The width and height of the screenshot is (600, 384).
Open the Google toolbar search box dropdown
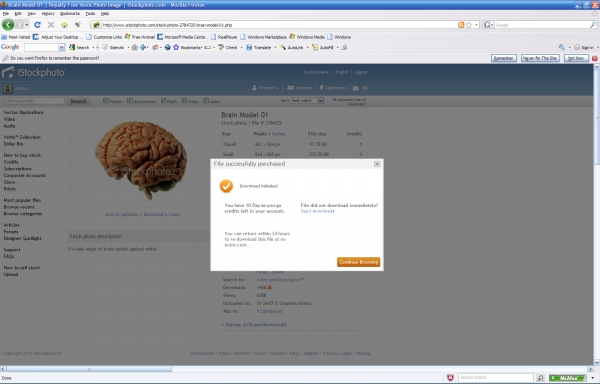pyautogui.click(x=61, y=47)
